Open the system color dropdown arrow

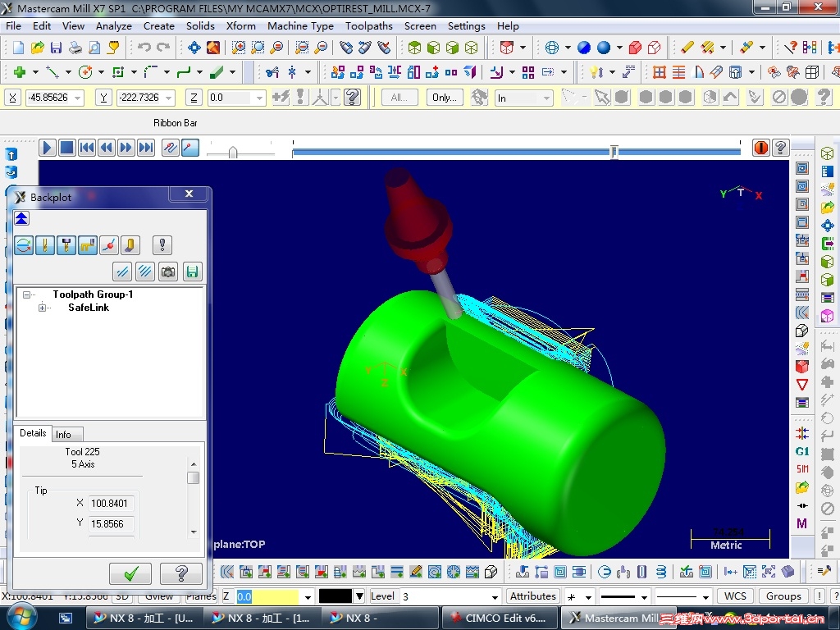coord(359,596)
